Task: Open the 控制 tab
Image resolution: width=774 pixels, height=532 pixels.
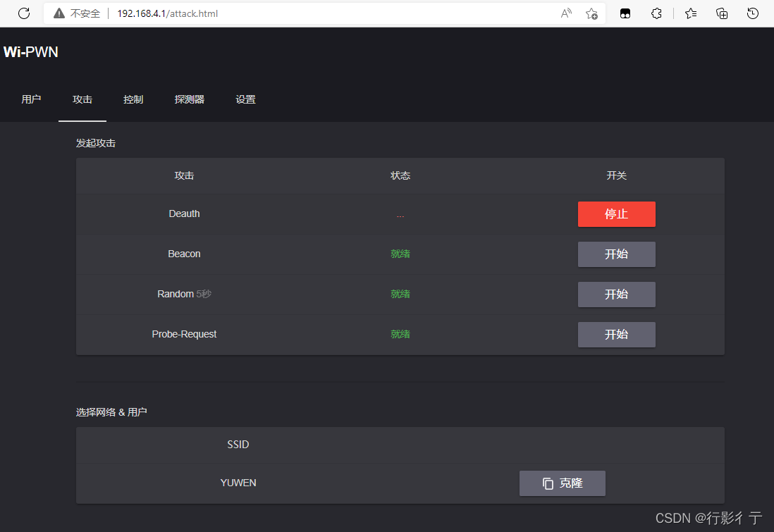Action: (x=133, y=99)
